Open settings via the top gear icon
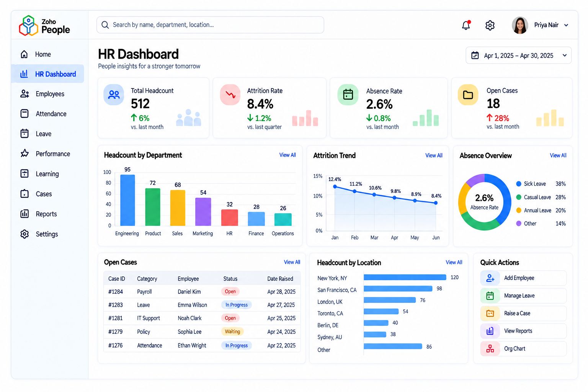 tap(490, 25)
